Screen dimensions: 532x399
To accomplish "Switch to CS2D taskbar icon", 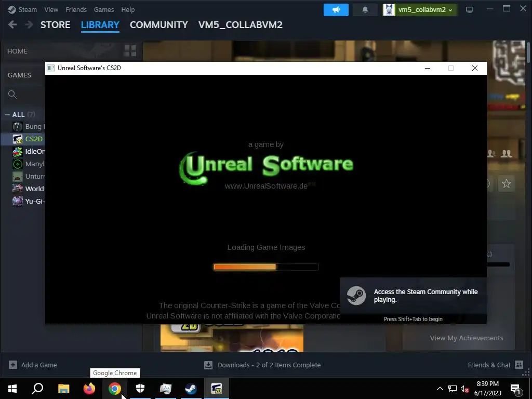I will pyautogui.click(x=217, y=389).
